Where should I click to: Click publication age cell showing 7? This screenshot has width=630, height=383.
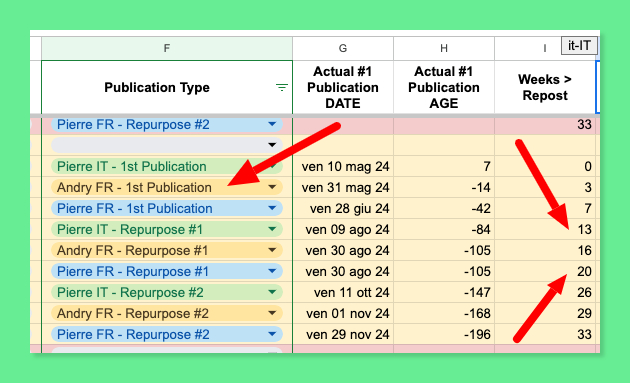444,166
